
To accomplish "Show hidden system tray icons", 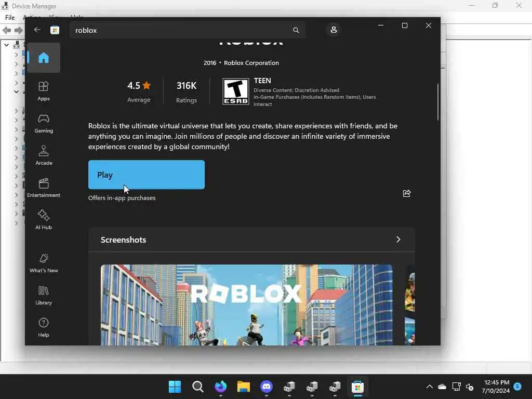I will coord(429,387).
